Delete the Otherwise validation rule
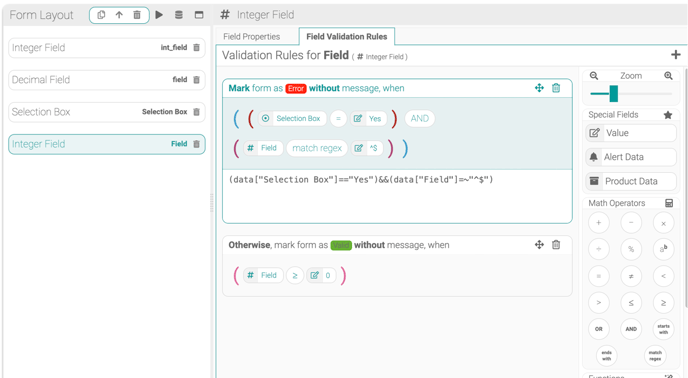Viewport: 688px width, 378px height. pyautogui.click(x=556, y=245)
